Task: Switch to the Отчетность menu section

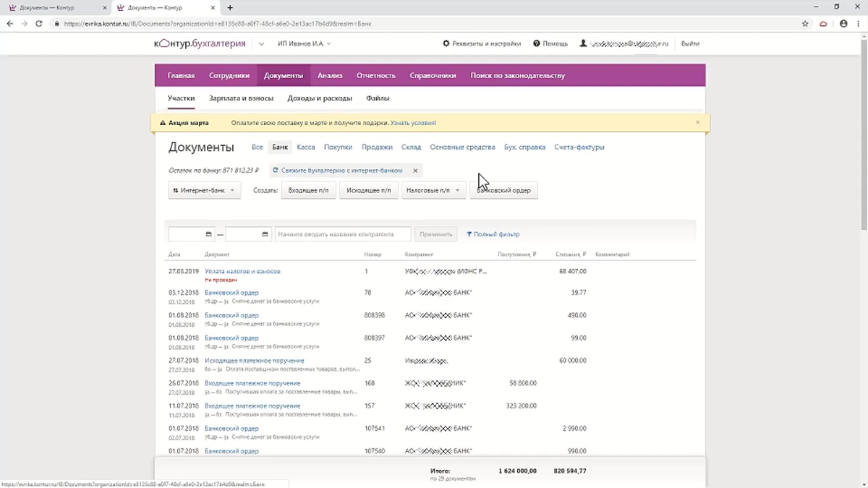Action: coord(376,75)
